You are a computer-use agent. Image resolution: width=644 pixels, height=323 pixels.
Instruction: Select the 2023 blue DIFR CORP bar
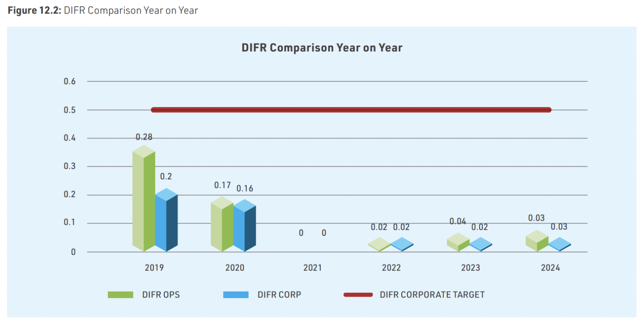pos(480,245)
